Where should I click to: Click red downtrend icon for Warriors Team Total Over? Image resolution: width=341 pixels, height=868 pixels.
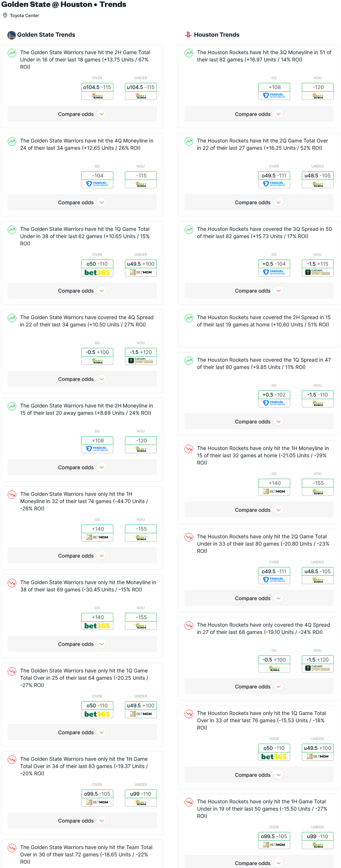pos(12,848)
